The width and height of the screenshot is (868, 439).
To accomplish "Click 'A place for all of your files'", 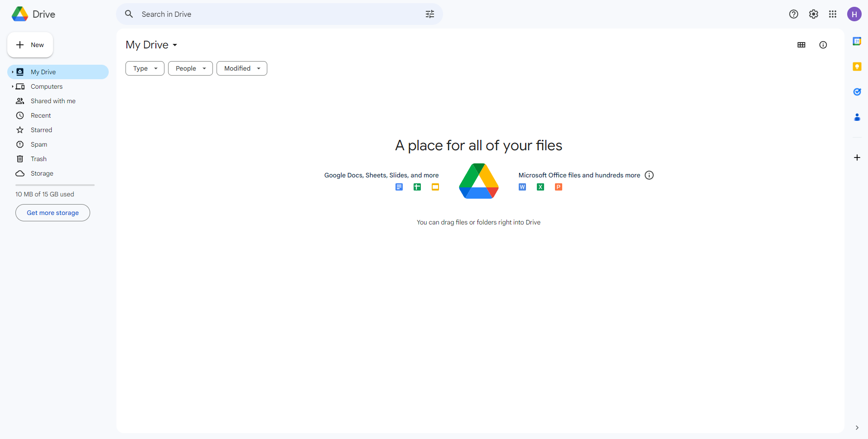I will 479,145.
